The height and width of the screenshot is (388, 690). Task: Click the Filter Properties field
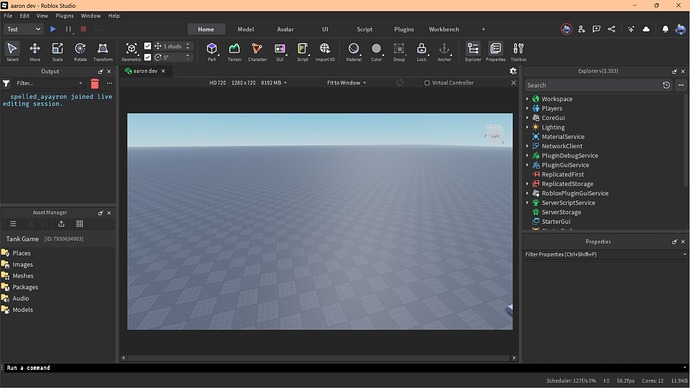point(606,254)
